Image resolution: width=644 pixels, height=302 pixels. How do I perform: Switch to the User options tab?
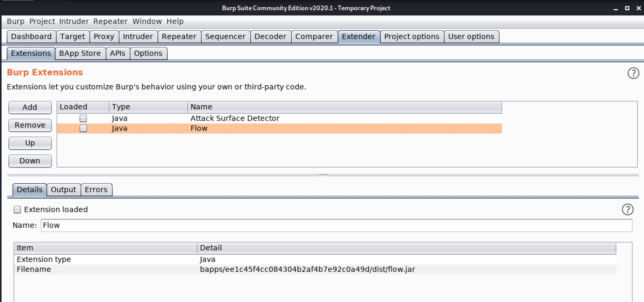click(471, 36)
